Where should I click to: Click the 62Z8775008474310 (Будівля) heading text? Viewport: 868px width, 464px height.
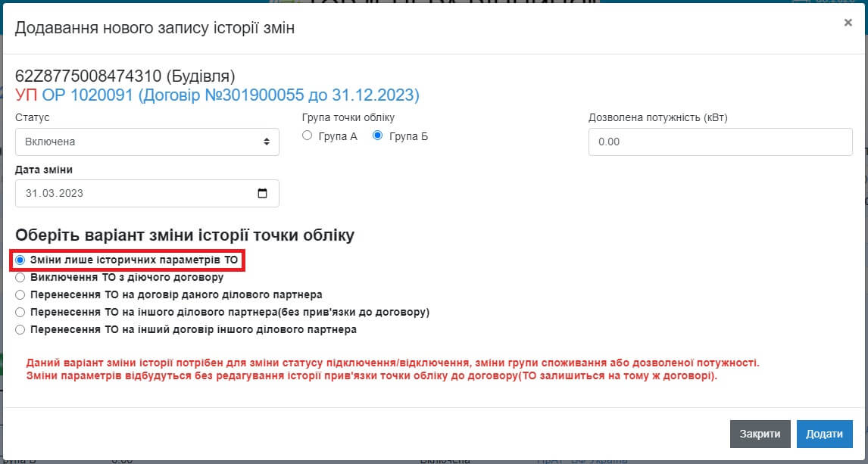coord(125,76)
